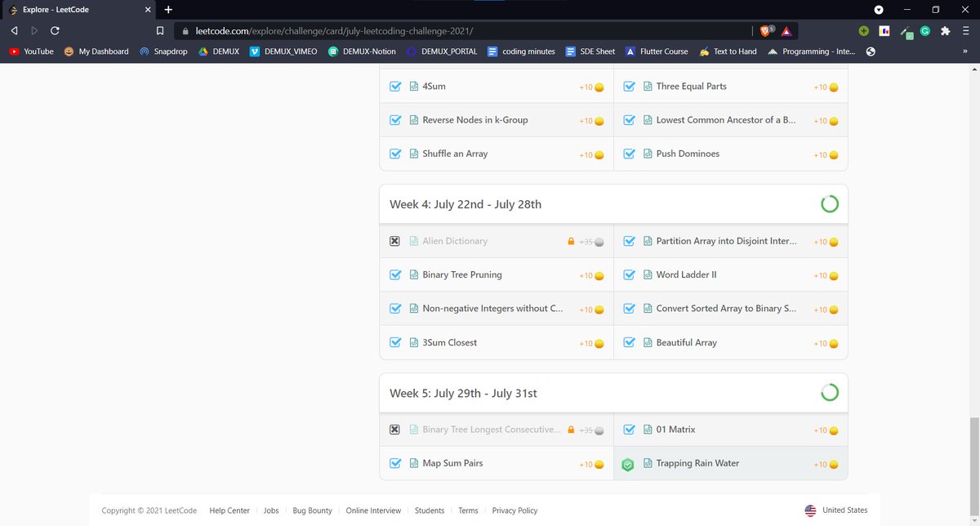
Task: Click the Help Center footer link
Action: [229, 510]
